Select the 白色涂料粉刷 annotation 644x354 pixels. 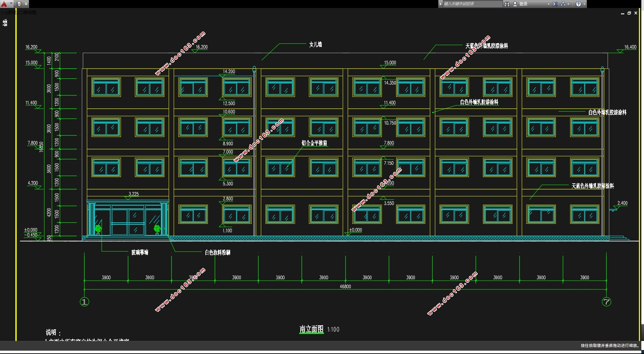pyautogui.click(x=217, y=252)
